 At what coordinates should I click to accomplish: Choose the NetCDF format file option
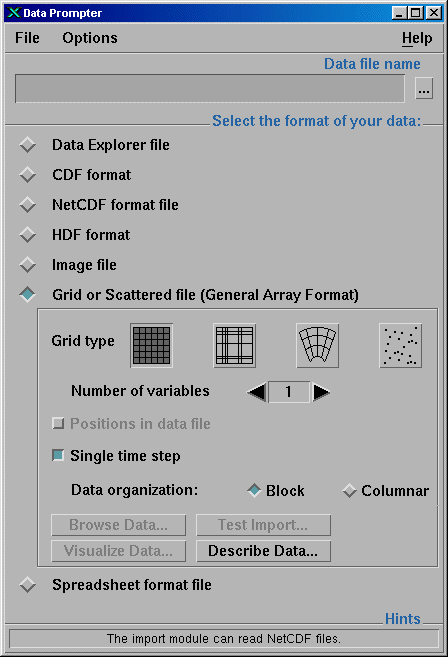click(x=28, y=205)
